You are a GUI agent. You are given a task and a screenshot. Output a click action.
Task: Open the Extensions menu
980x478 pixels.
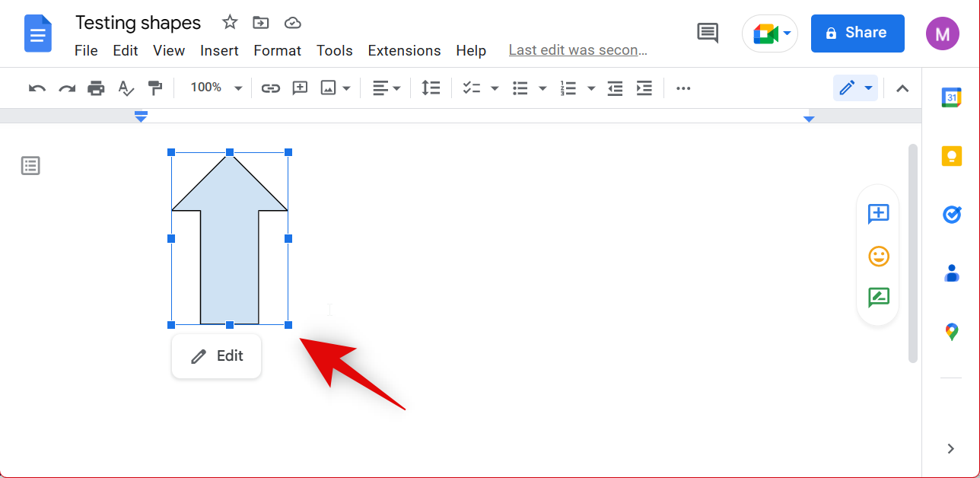(x=404, y=51)
